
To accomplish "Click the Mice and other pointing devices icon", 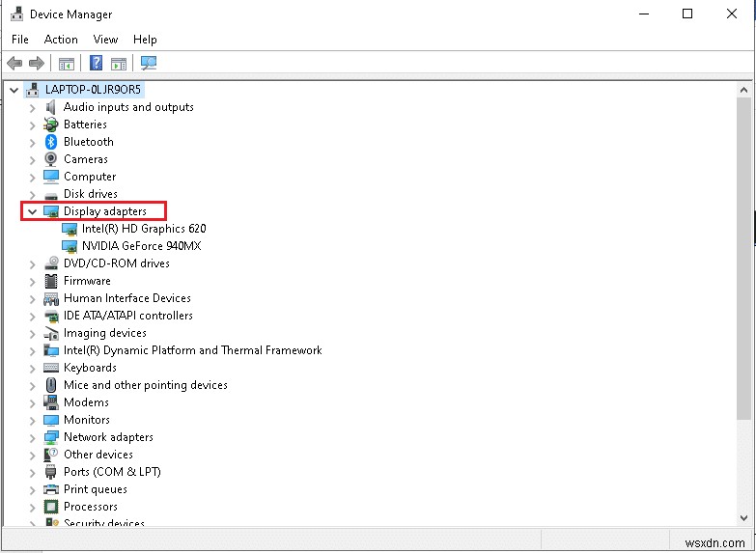I will (50, 385).
